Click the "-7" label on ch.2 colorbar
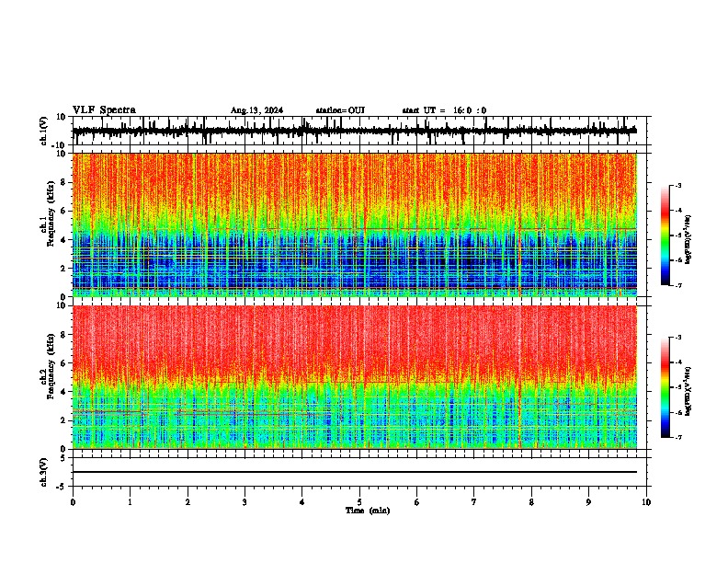 [x=677, y=437]
